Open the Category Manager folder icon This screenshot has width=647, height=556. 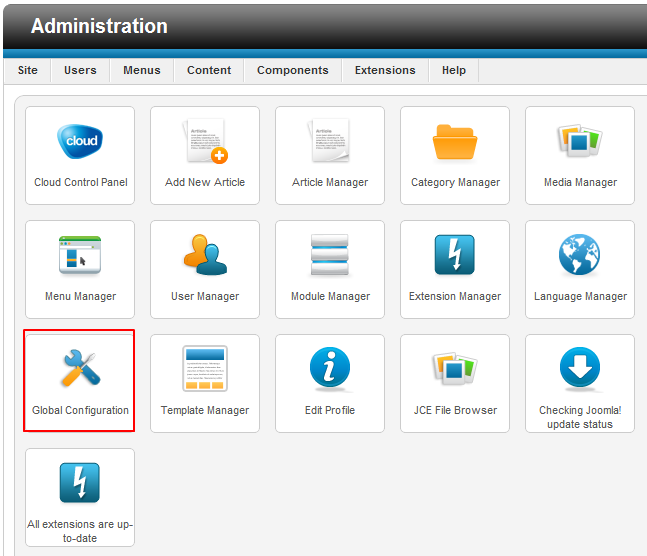point(455,142)
